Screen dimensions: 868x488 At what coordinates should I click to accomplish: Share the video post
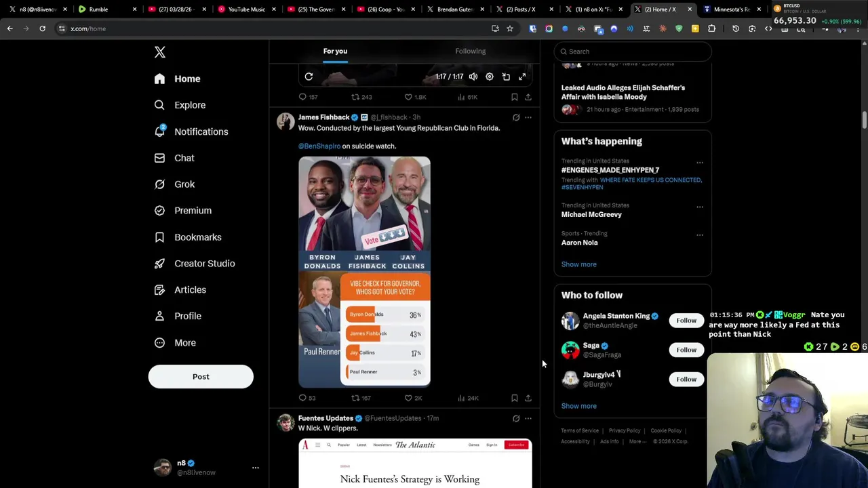[528, 97]
